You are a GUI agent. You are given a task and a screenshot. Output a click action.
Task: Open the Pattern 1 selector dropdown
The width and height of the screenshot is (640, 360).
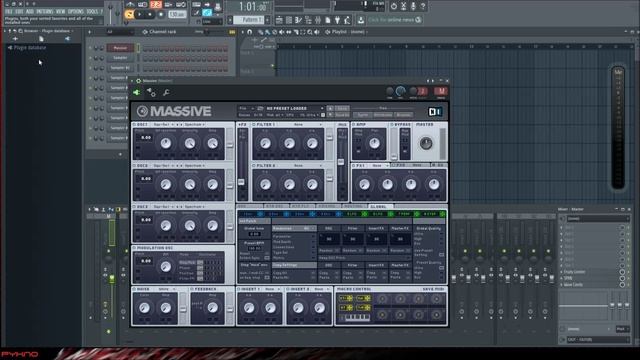[x=250, y=20]
